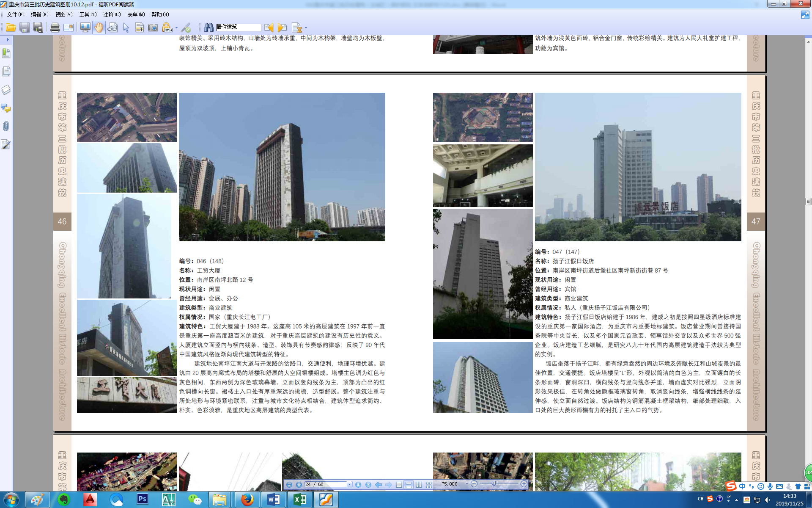Open Firefox from the taskbar
Image resolution: width=812 pixels, height=508 pixels.
pyautogui.click(x=247, y=500)
